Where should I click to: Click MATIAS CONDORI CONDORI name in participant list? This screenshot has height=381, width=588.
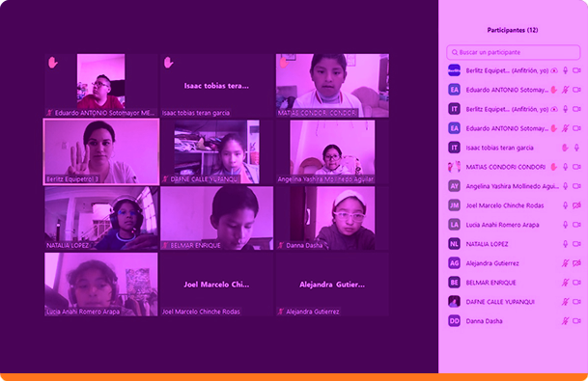coord(506,167)
